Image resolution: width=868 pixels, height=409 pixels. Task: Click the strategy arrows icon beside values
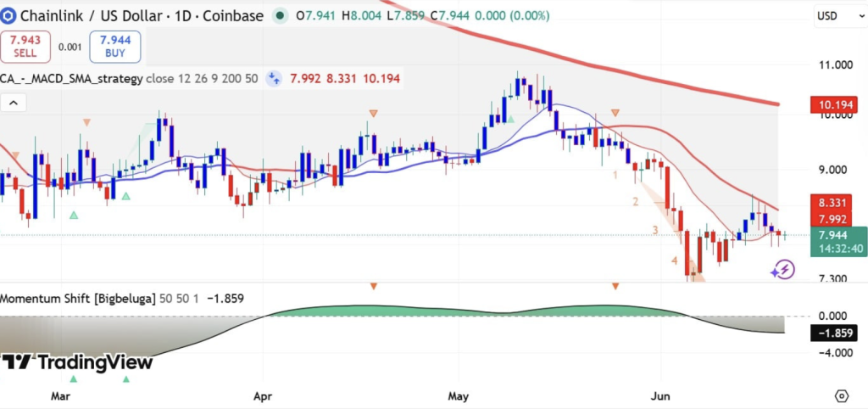pyautogui.click(x=274, y=79)
